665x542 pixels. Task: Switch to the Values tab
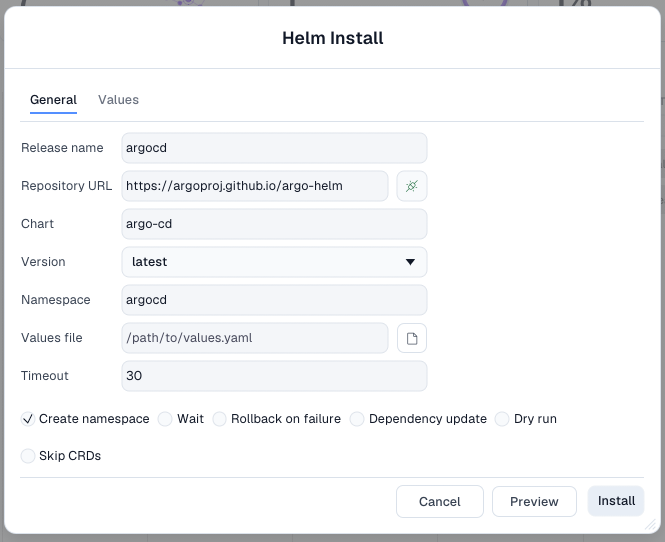point(118,100)
